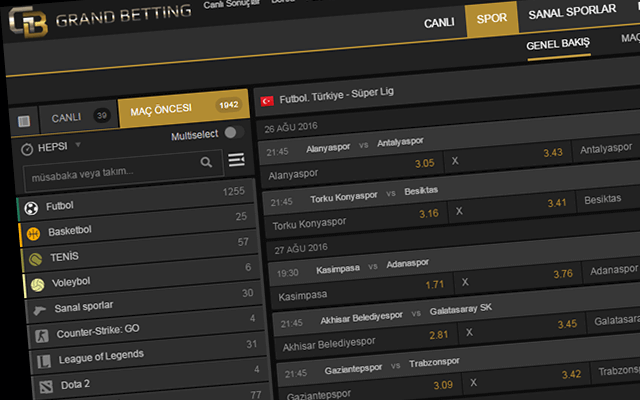Screen dimensions: 640x400
Task: Open SANAL SPORLAR in top navigation
Action: pos(572,12)
